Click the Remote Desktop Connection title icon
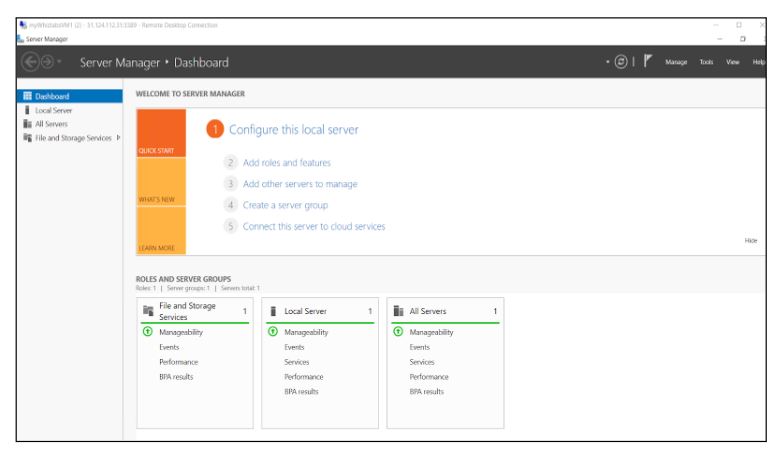Viewport: 783px width, 458px height. tap(22, 24)
